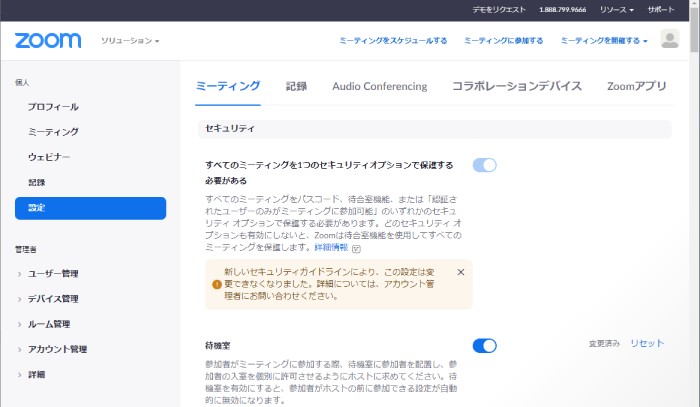
Task: Open プロフィール in the sidebar
Action: [53, 107]
